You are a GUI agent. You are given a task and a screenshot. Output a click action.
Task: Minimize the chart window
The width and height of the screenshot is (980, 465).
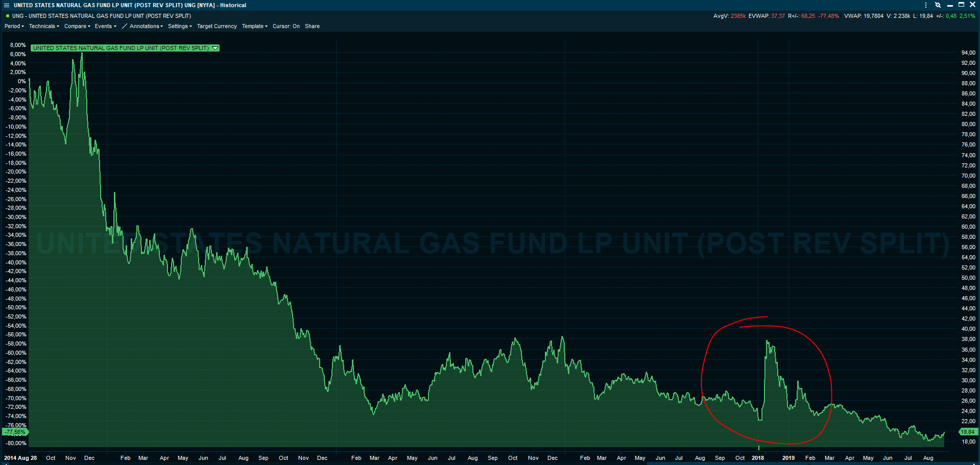[950, 5]
